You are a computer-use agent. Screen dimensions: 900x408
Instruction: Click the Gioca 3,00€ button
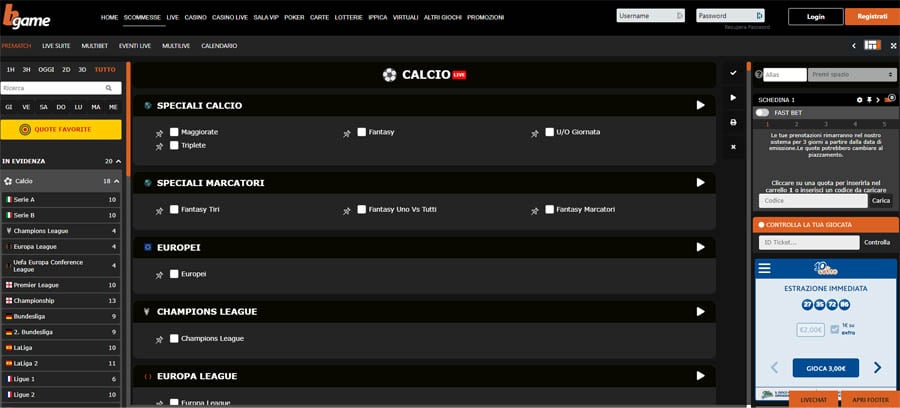tap(825, 368)
